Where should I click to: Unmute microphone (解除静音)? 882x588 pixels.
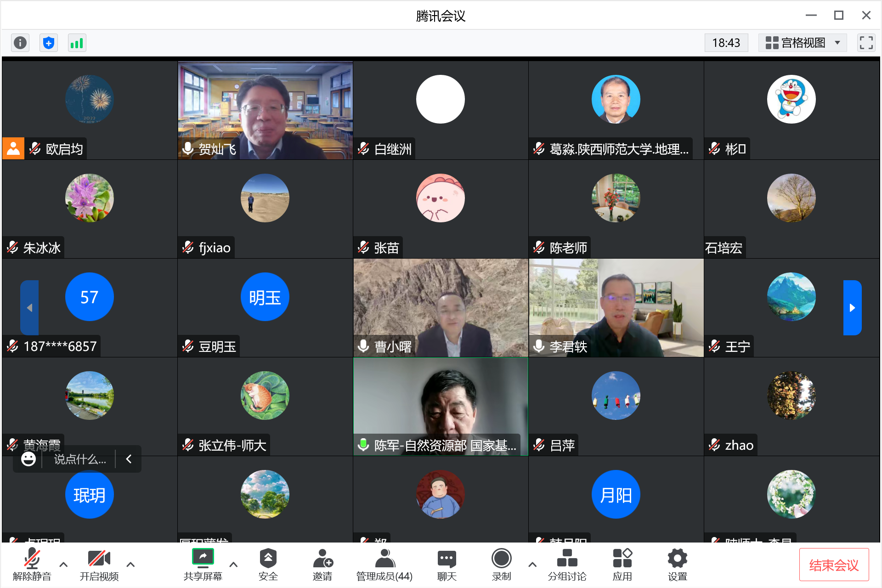pyautogui.click(x=32, y=565)
